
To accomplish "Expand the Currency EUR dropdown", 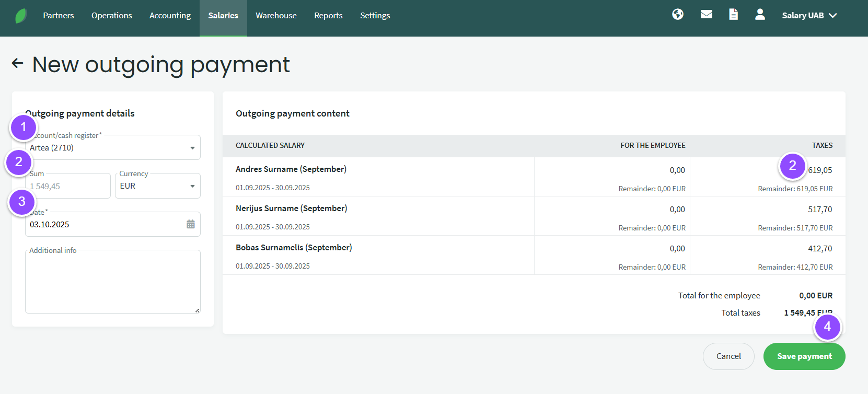I will [x=192, y=186].
